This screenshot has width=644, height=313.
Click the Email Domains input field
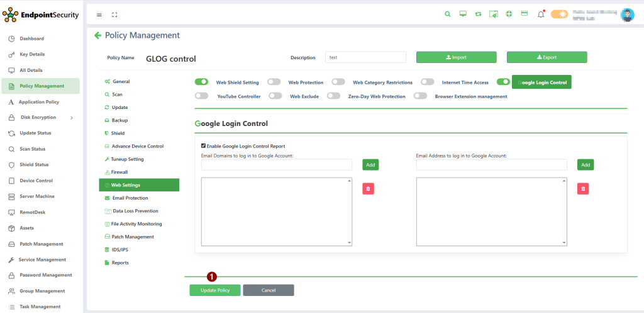pos(276,164)
